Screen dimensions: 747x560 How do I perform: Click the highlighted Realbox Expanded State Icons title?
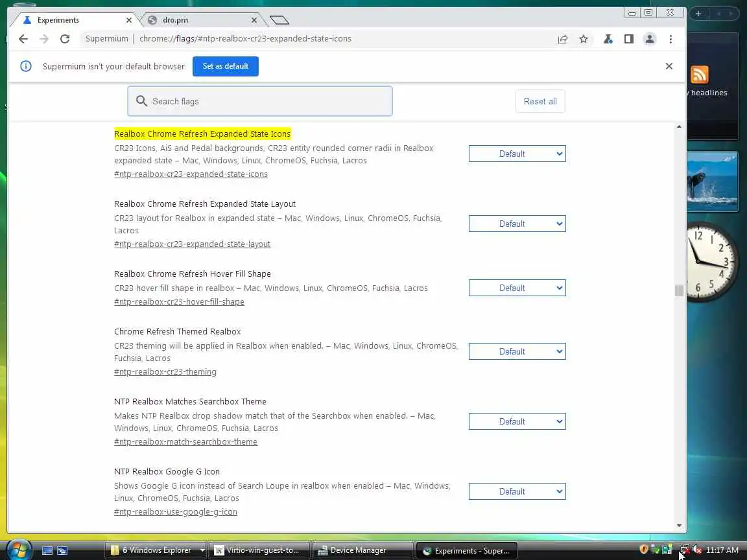tap(202, 134)
